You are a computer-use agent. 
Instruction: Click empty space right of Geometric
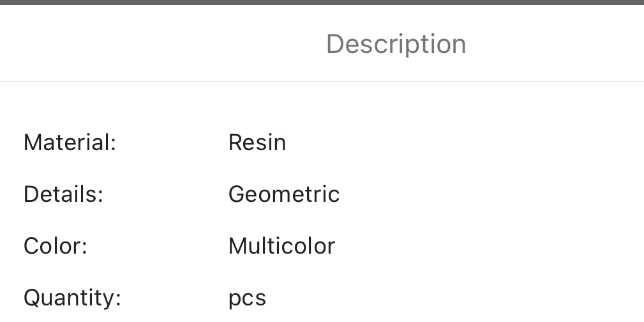pyautogui.click(x=491, y=194)
